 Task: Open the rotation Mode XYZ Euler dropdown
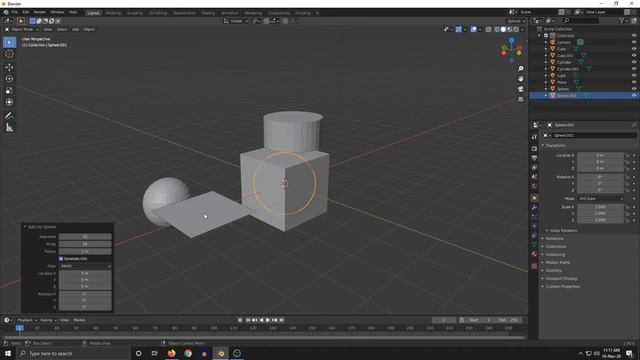coord(600,199)
